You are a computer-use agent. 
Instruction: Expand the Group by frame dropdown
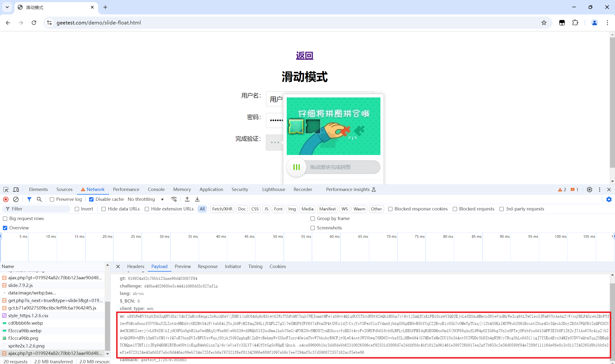click(312, 218)
